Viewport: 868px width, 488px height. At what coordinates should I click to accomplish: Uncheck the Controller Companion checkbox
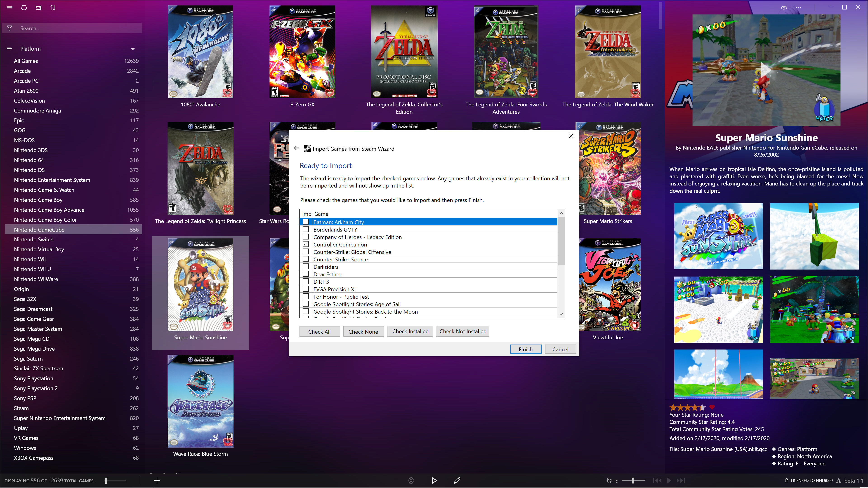[x=306, y=244]
